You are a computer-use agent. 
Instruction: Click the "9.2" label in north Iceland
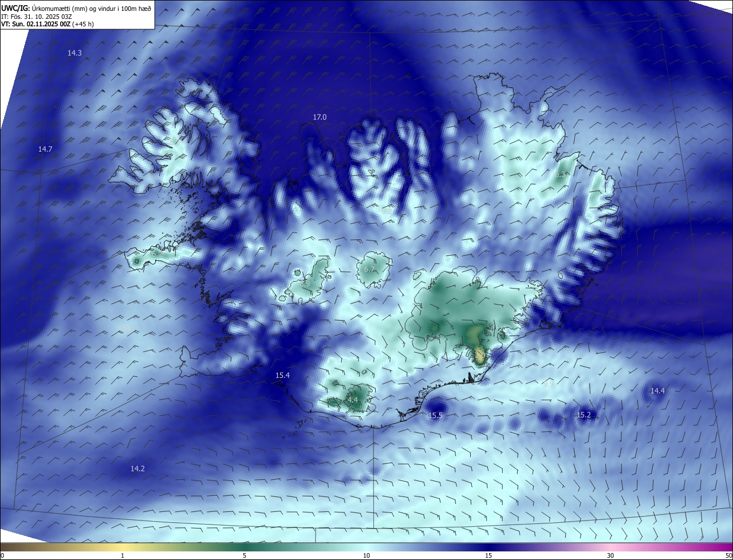pos(387,211)
